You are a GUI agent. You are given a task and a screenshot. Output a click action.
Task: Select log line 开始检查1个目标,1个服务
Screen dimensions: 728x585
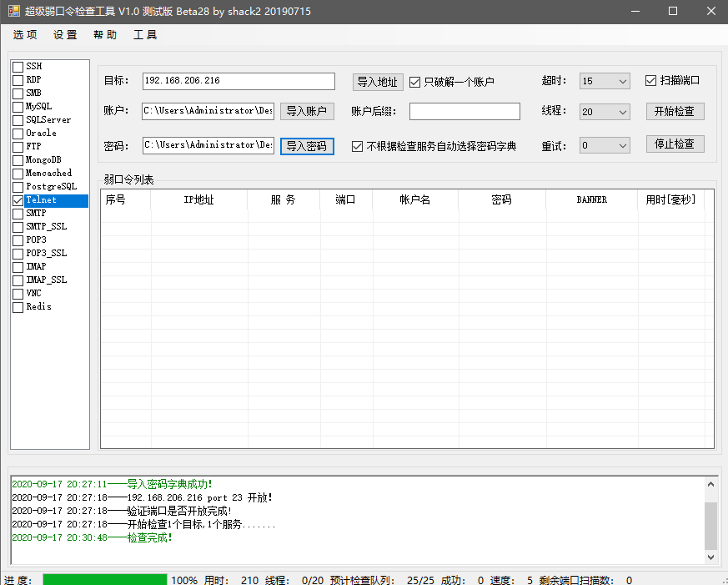tap(144, 525)
